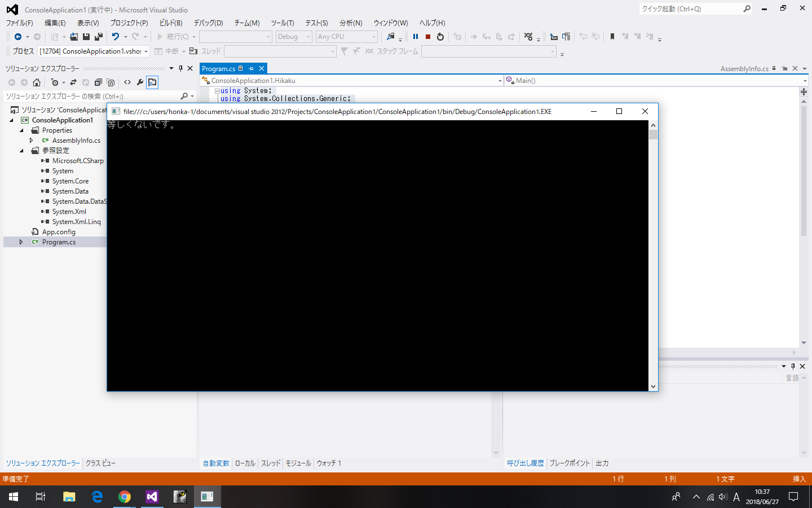
Task: Toggle pin on Program.cs tab
Action: (x=251, y=68)
